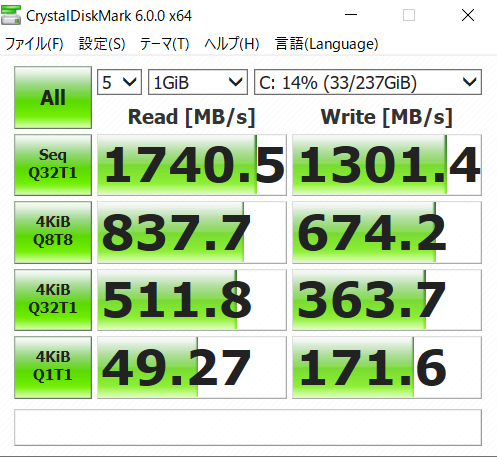This screenshot has width=497, height=457.
Task: Open the drive selection dropdown showing C: 14%
Action: pos(368,82)
